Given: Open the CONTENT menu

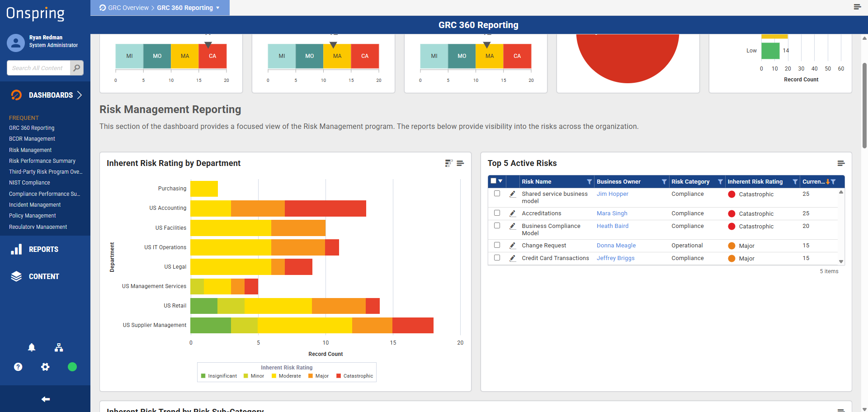Looking at the screenshot, I should tap(44, 276).
